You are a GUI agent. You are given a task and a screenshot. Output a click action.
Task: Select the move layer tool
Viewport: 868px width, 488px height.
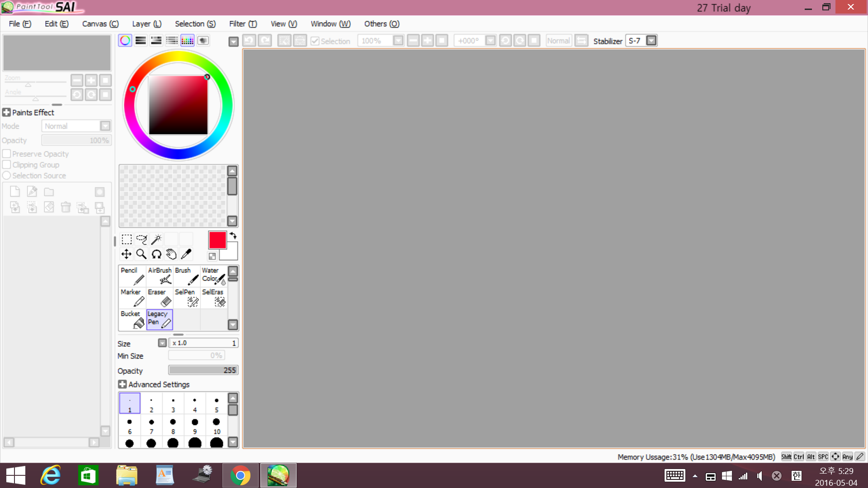pyautogui.click(x=126, y=254)
